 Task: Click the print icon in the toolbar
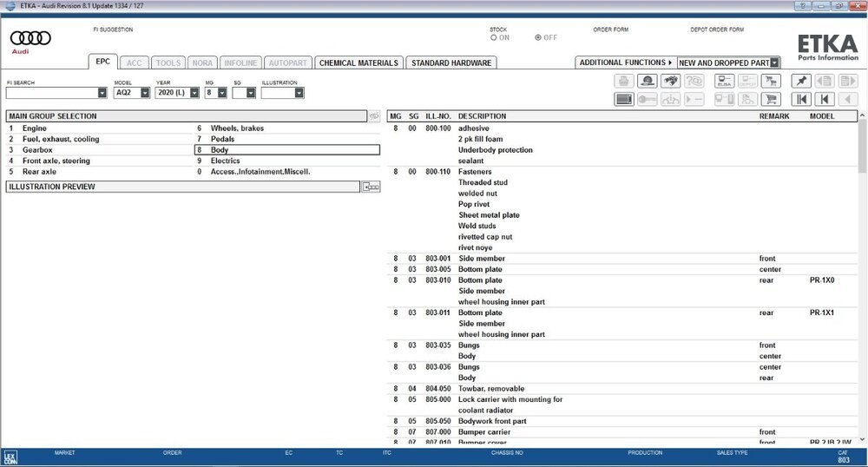[624, 81]
